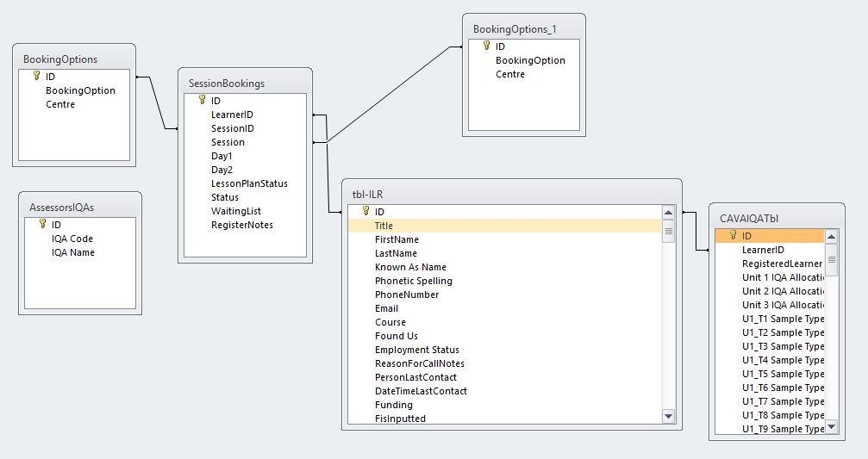Click the key icon in tbl-ILR table
The height and width of the screenshot is (459, 868).
(x=366, y=211)
